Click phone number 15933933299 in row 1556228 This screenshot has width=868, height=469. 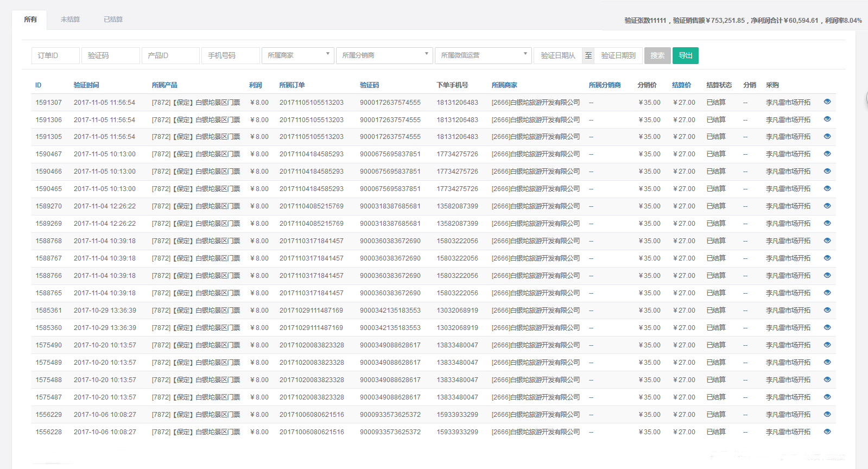point(458,432)
